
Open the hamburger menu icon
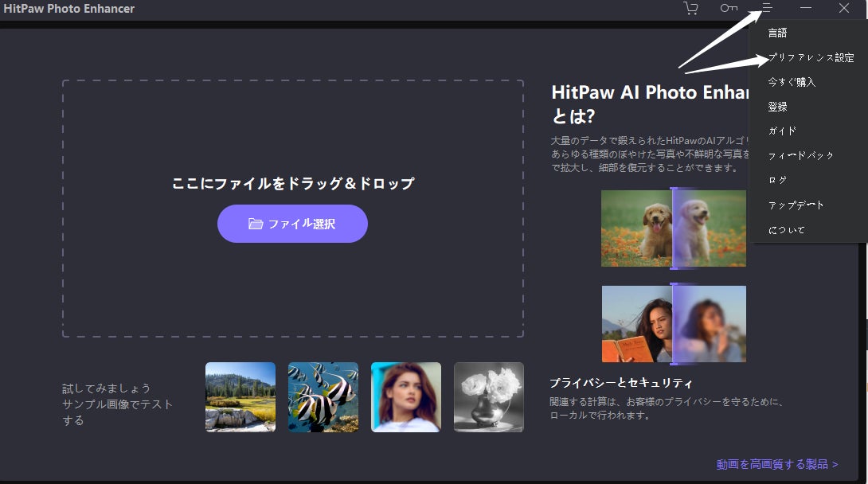pyautogui.click(x=767, y=8)
